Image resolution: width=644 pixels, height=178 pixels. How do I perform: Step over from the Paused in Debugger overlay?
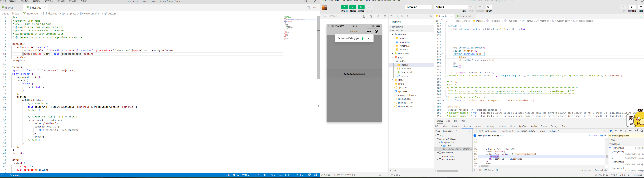369,39
